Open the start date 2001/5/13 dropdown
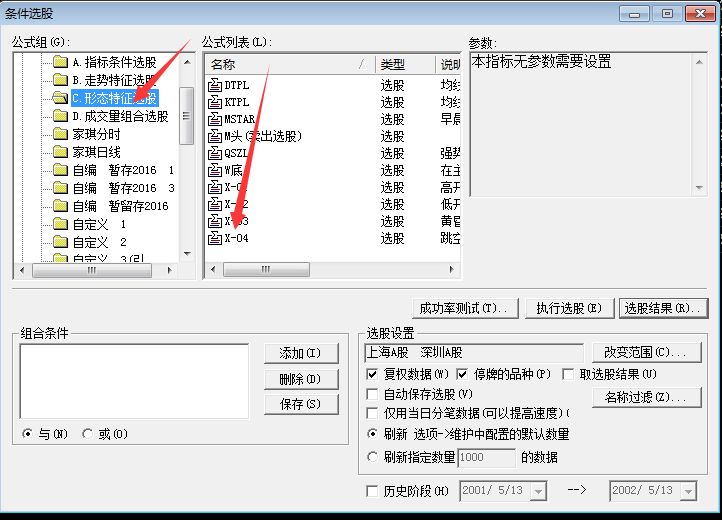722x520 pixels. tap(538, 491)
